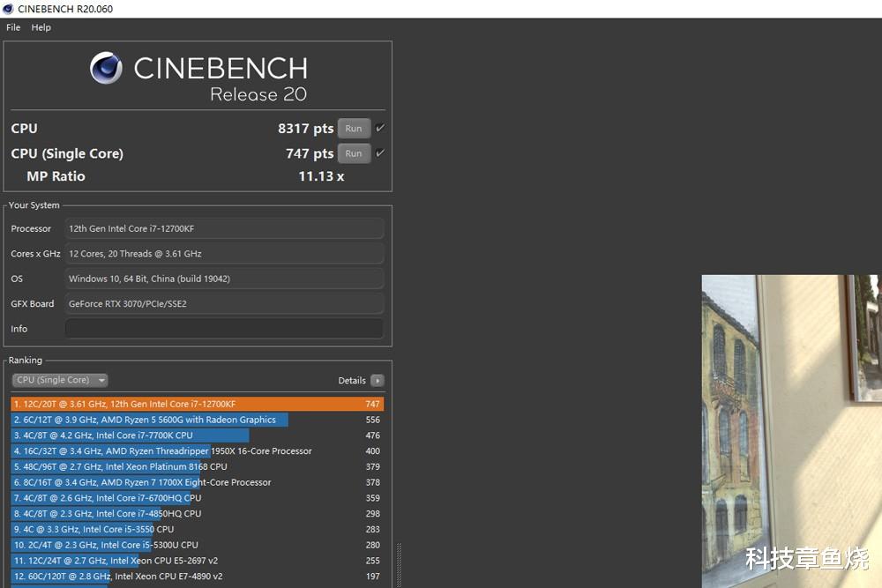The width and height of the screenshot is (882, 588).
Task: Select the Ryzen 5 5600G ranking row
Action: coord(198,420)
